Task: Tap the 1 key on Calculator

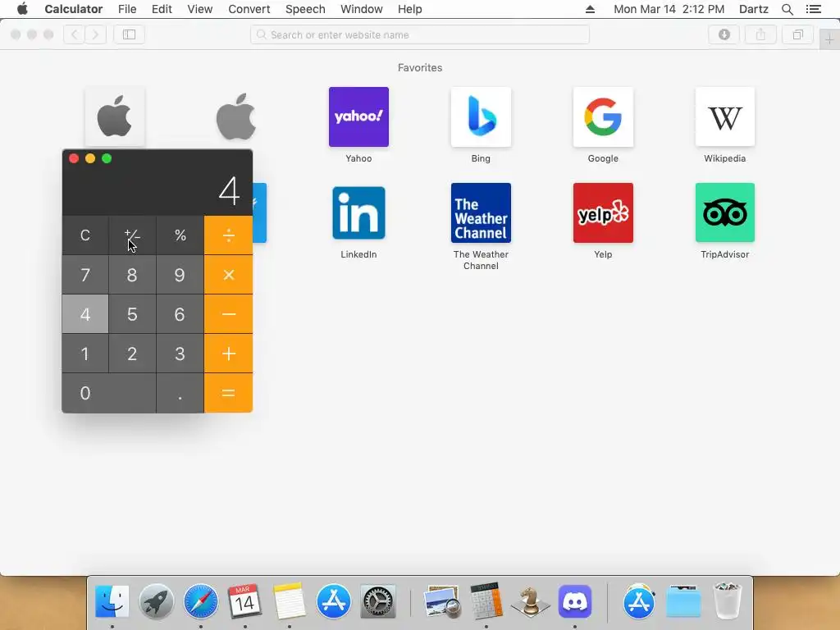Action: (85, 354)
